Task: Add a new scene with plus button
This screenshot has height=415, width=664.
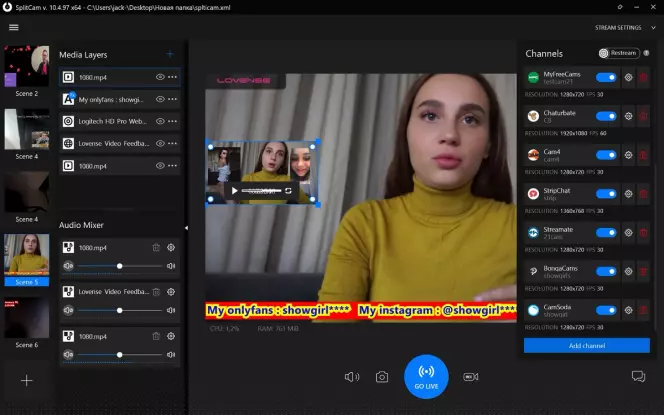Action: click(x=26, y=380)
